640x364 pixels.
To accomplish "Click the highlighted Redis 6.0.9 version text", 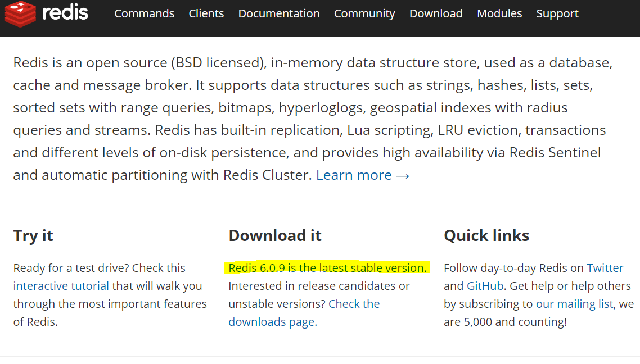I will [x=328, y=267].
